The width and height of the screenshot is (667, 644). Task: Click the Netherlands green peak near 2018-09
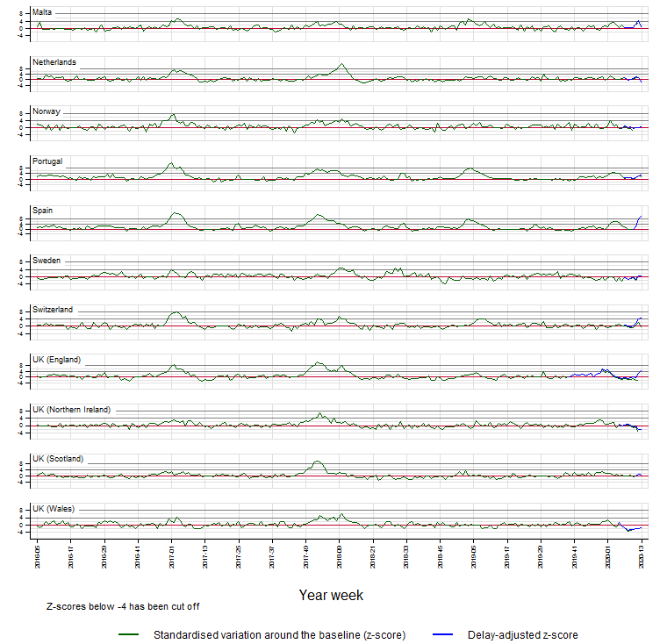coord(341,65)
